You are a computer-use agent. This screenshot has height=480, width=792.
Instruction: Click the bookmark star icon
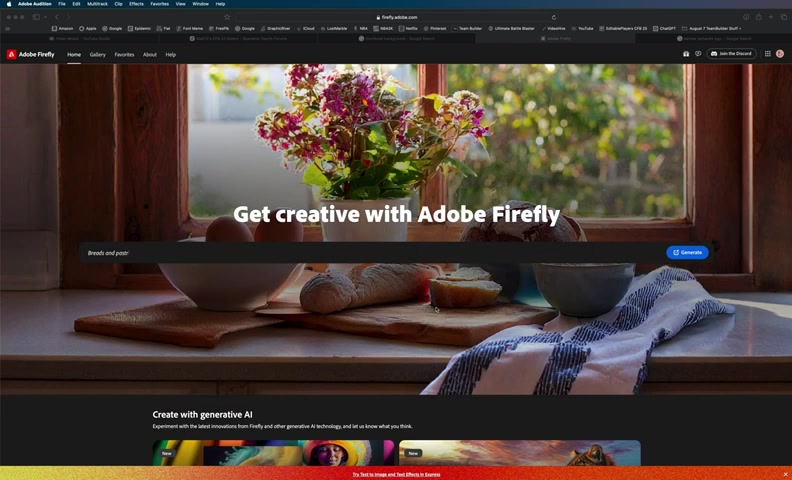point(227,17)
